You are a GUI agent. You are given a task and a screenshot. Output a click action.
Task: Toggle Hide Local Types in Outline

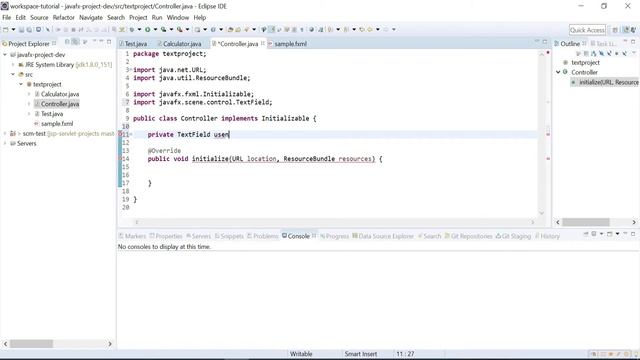point(624,53)
